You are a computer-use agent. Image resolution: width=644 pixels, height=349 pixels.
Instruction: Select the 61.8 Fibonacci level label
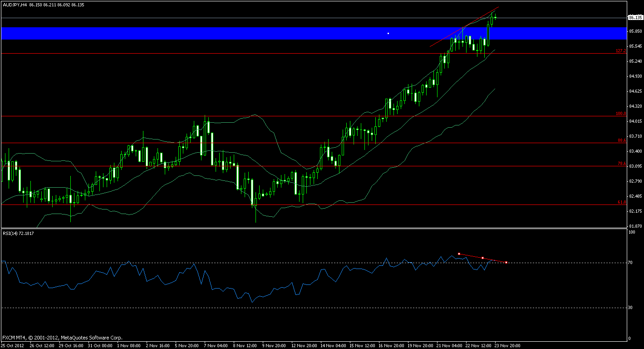(x=621, y=202)
